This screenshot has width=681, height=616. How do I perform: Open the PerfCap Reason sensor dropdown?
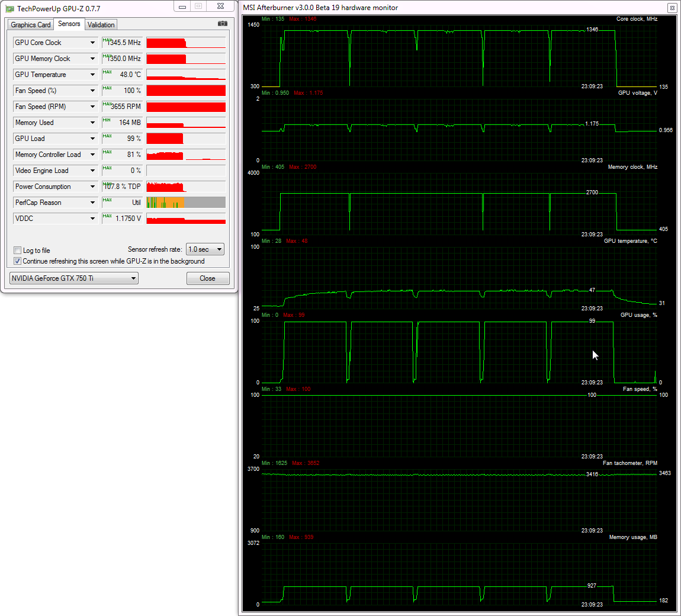click(x=92, y=203)
